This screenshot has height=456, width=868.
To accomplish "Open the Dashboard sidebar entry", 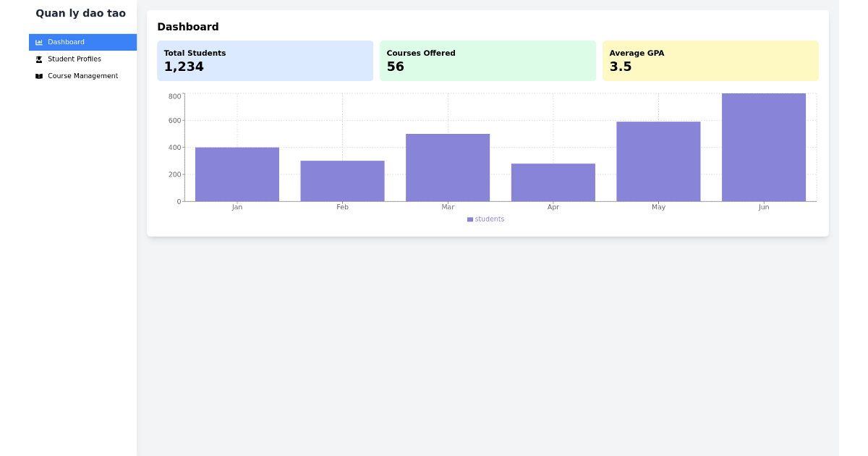I will pyautogui.click(x=66, y=42).
